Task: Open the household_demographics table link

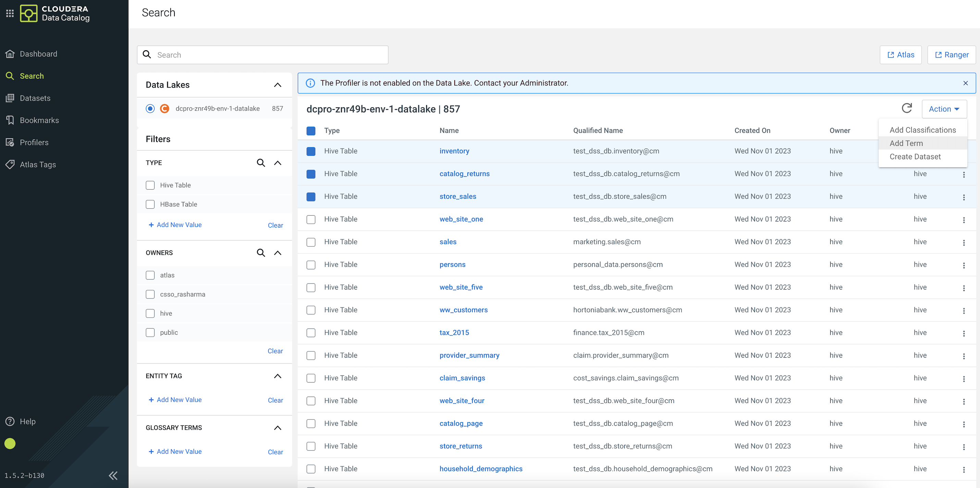Action: (x=480, y=468)
